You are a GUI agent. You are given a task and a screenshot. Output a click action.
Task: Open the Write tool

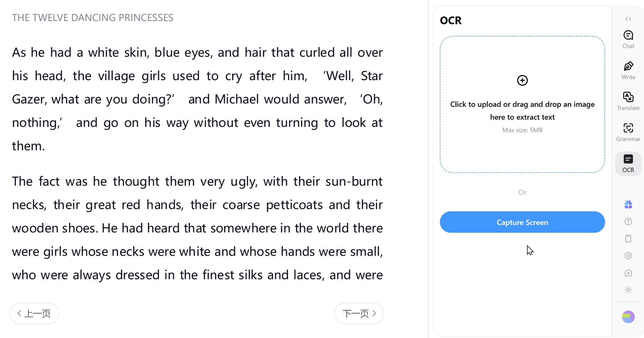628,70
